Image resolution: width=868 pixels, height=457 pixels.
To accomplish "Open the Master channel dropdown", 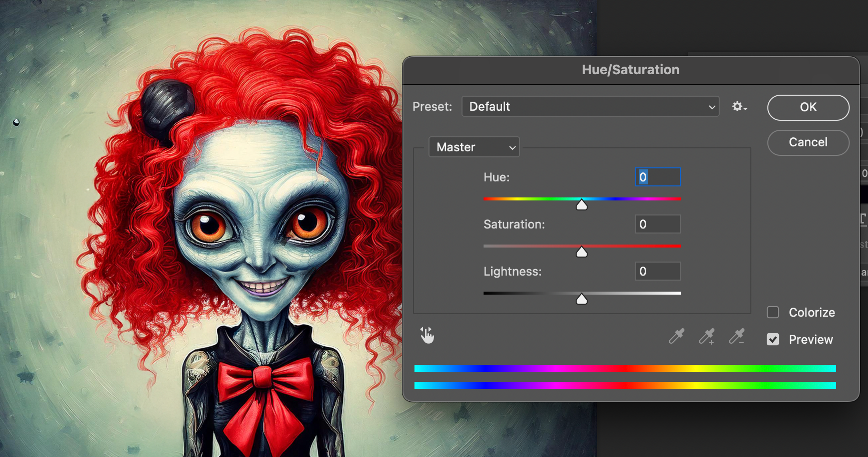I will (474, 147).
